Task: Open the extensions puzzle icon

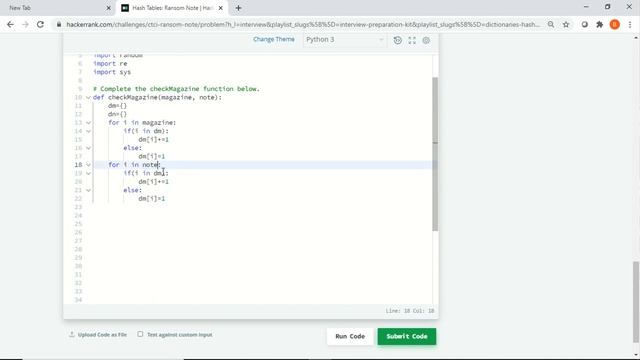Action: (x=600, y=24)
